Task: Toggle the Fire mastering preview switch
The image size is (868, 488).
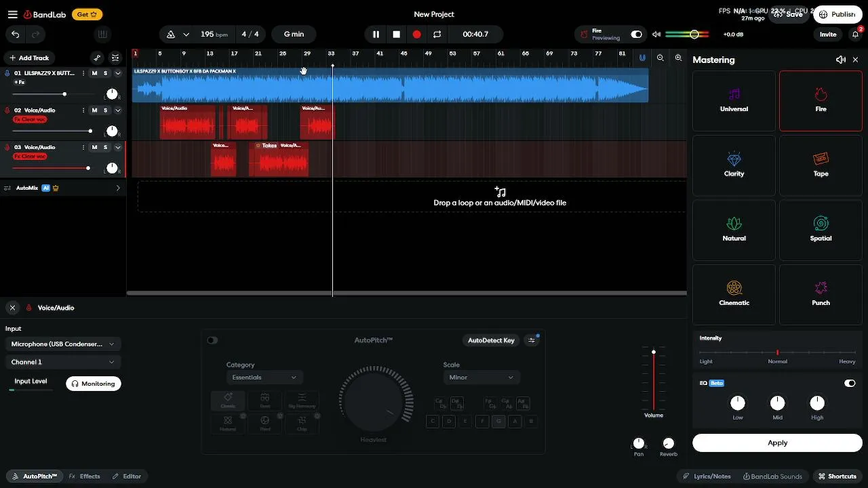Action: tap(636, 35)
